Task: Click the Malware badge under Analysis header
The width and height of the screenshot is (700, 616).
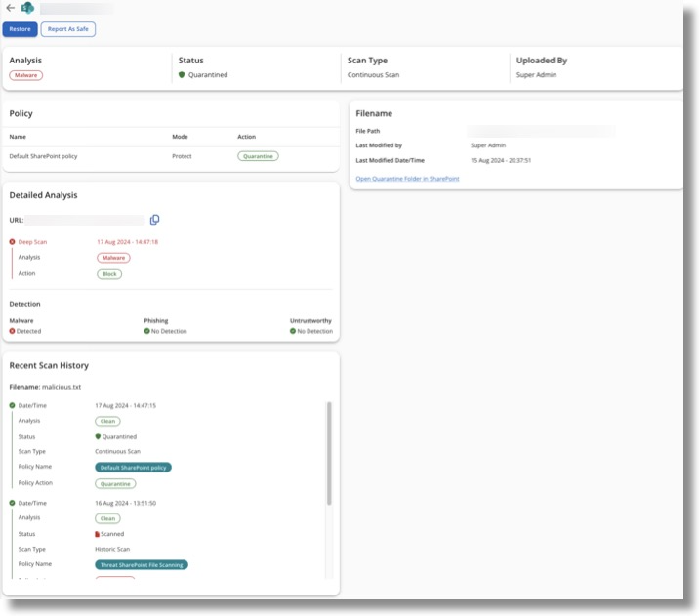Action: pos(26,75)
